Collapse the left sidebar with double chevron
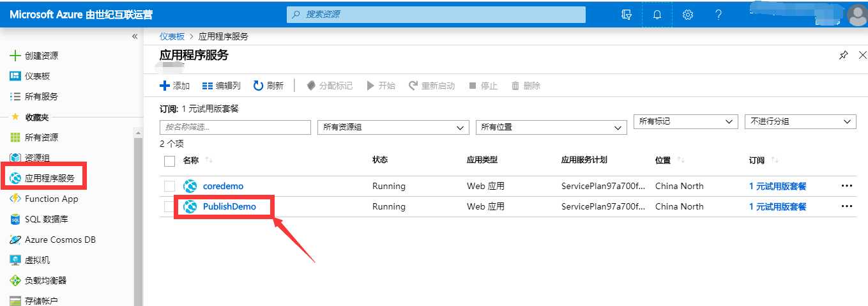Screen dimensions: 868x306 [135, 36]
